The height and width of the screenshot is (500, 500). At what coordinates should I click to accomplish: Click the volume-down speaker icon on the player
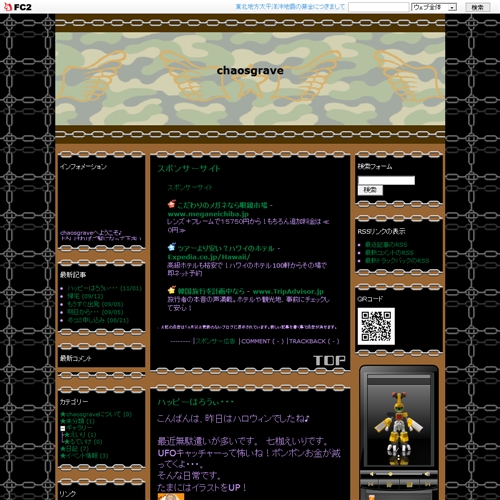(x=372, y=474)
